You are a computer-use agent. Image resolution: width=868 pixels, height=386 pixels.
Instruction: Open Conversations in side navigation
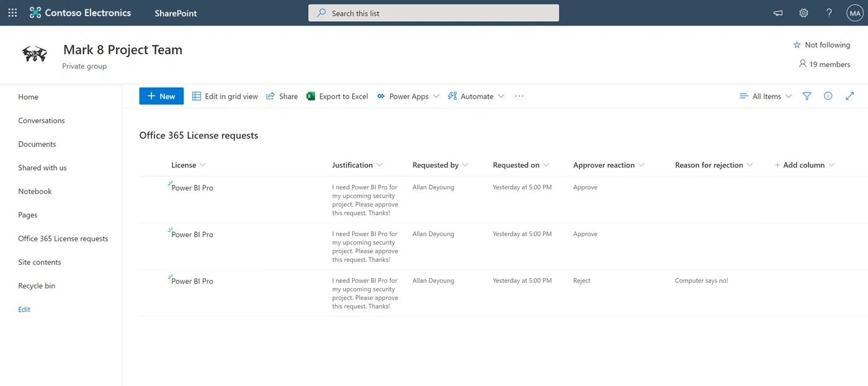click(42, 120)
